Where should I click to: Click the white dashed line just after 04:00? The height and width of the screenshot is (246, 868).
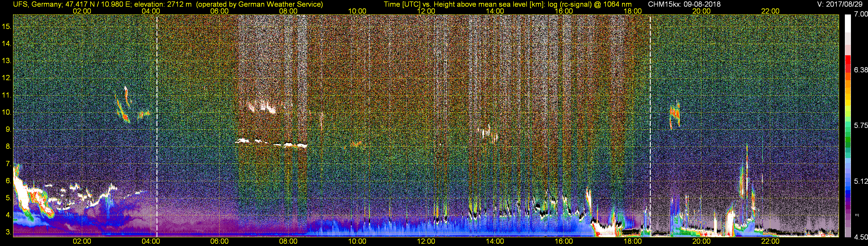(x=157, y=125)
